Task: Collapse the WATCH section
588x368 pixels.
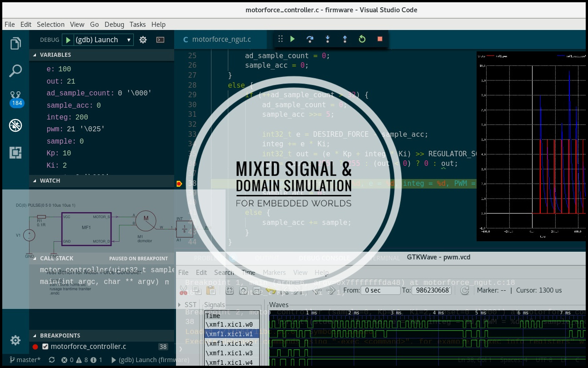Action: pyautogui.click(x=101, y=180)
